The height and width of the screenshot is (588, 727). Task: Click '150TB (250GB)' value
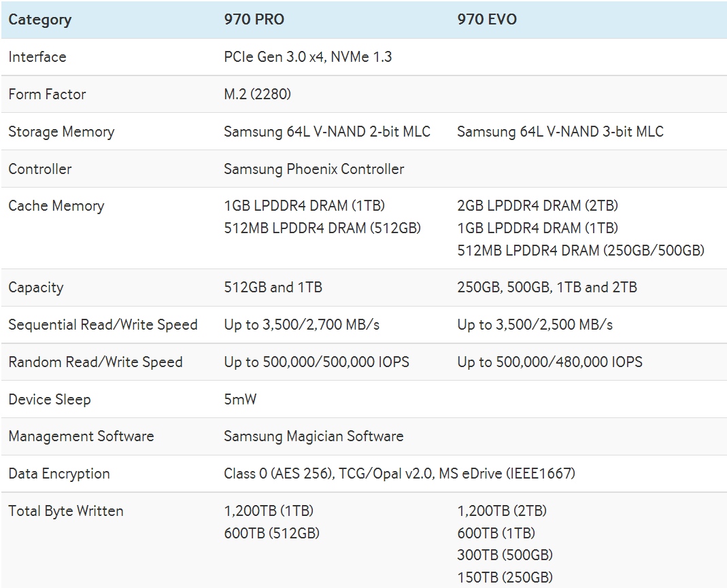[x=505, y=577]
